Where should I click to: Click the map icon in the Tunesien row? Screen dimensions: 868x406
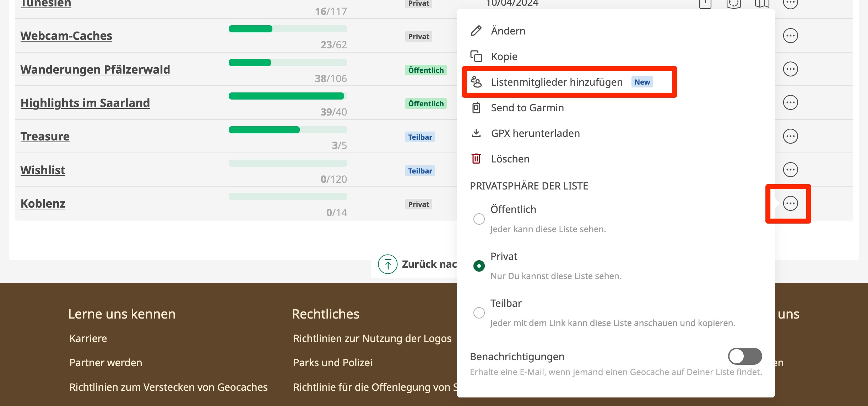pyautogui.click(x=762, y=4)
